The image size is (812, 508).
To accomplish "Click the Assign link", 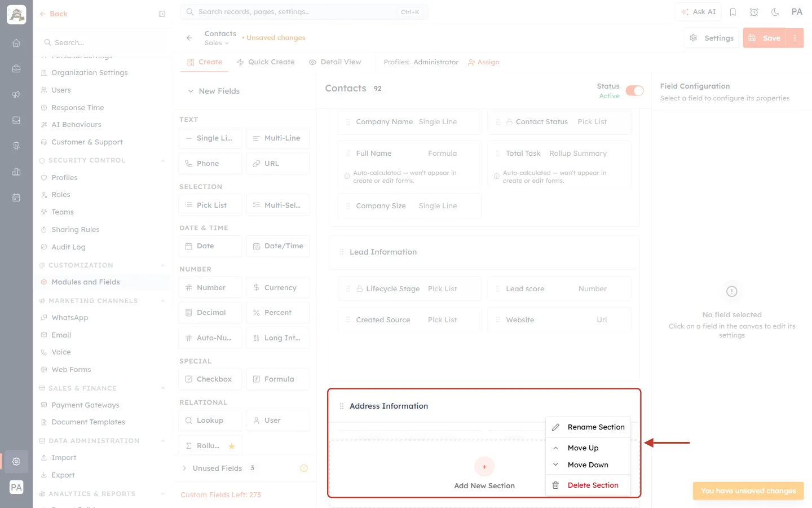I will pos(484,62).
